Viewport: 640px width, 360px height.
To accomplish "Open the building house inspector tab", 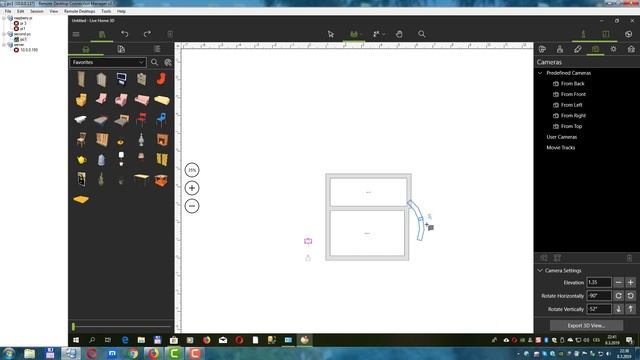I will tap(631, 49).
